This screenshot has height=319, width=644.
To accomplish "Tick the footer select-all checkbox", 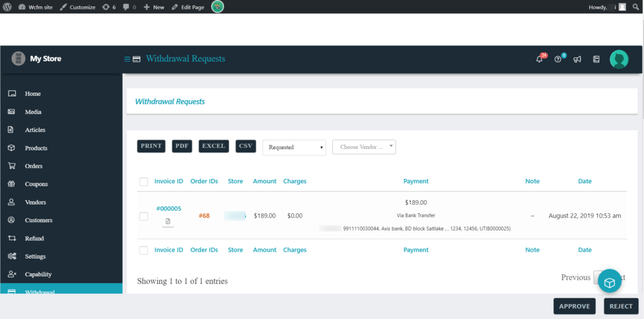I will 143,250.
